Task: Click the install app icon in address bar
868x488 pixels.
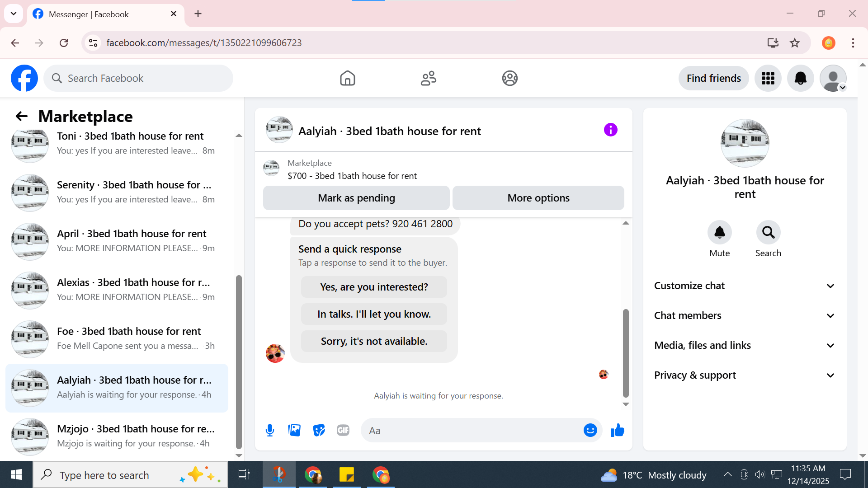Action: [x=773, y=43]
